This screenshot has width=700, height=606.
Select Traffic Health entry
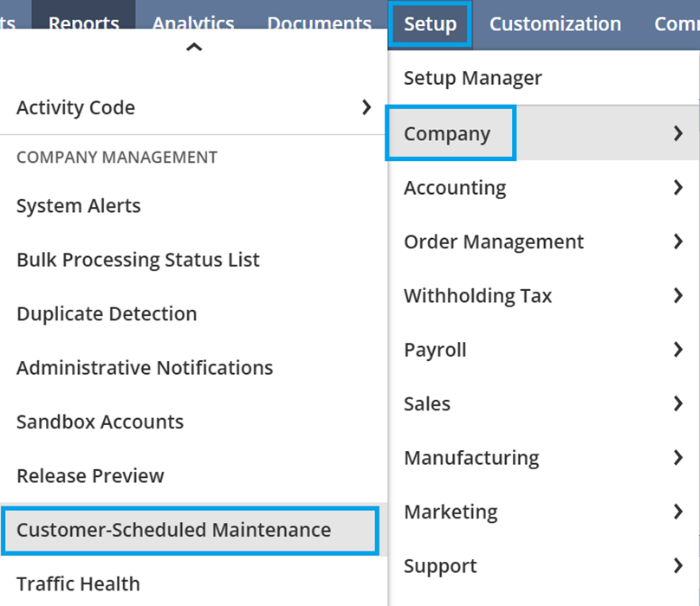point(78,583)
